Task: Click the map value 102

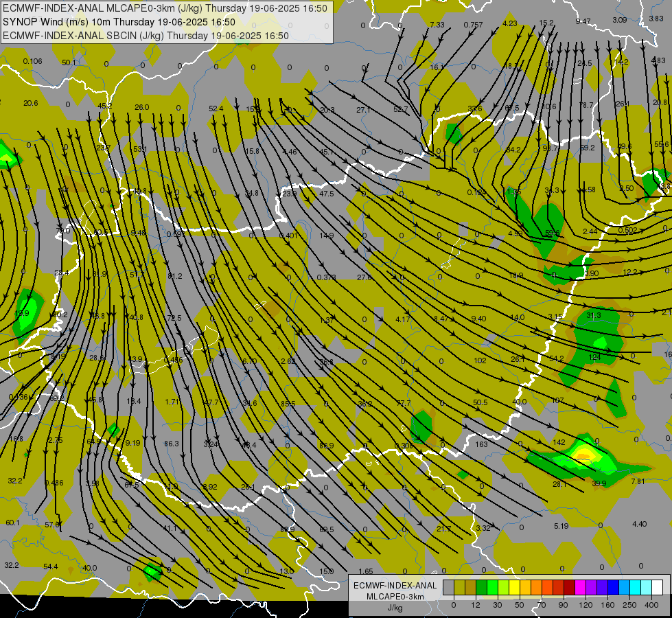Action: [x=480, y=360]
